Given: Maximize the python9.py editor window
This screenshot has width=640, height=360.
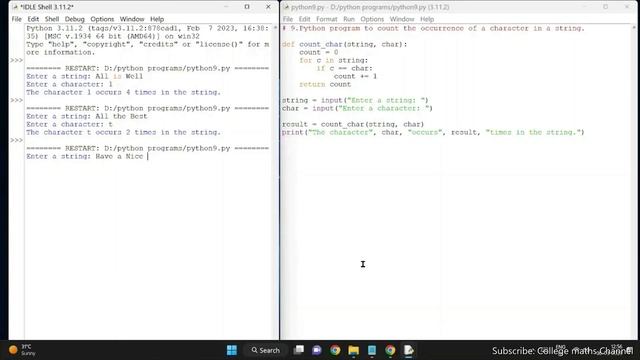Looking at the screenshot, I should (605, 7).
